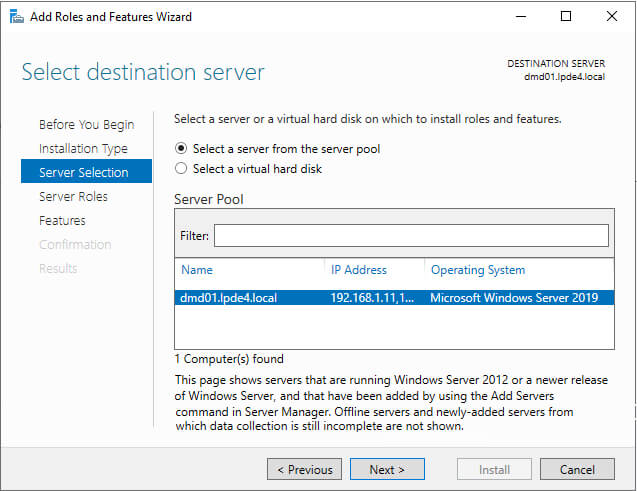Viewport: 637px width, 491px height.
Task: Focus the server pool Filter field
Action: click(x=411, y=236)
